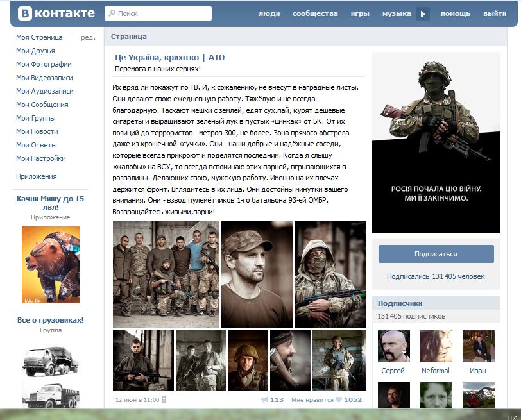Open the bear app image Качни Мишу

(x=51, y=265)
